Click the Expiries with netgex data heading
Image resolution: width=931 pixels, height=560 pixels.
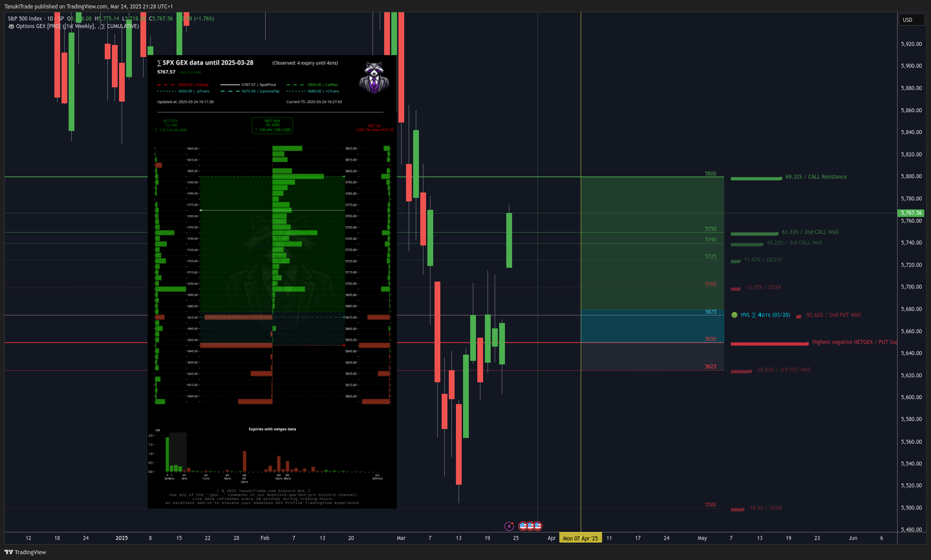coord(272,429)
